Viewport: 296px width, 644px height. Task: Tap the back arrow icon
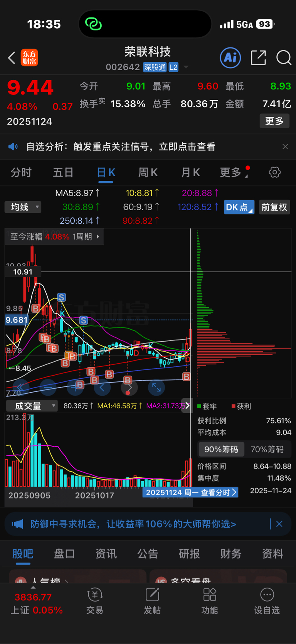coord(12,58)
